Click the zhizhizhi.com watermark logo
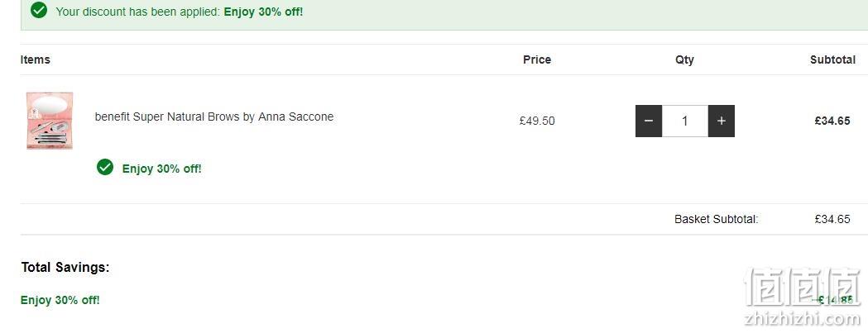This screenshot has width=868, height=333. [803, 296]
